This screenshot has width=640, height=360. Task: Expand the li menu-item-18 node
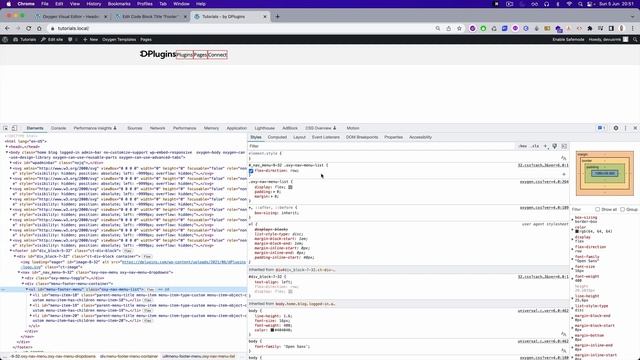(31, 295)
